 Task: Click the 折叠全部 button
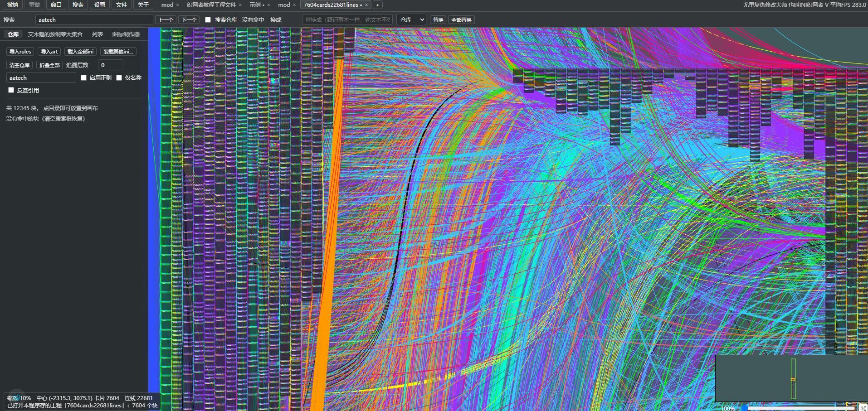[x=49, y=65]
